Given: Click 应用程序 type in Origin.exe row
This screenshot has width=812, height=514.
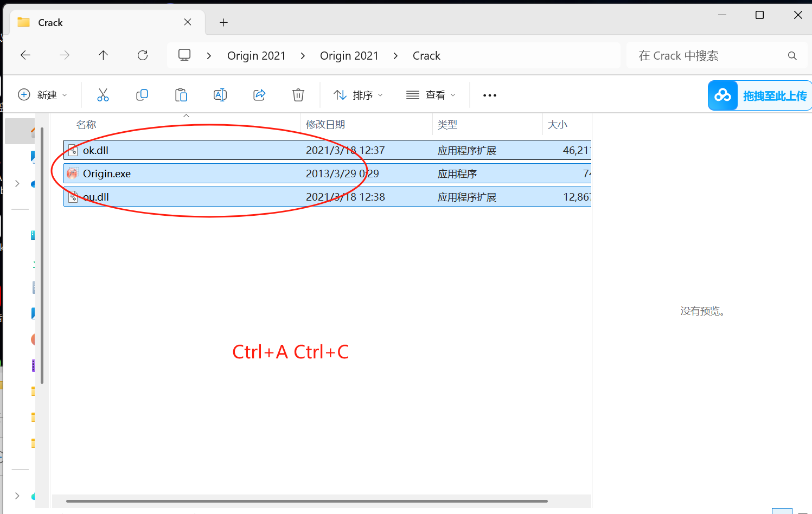Looking at the screenshot, I should click(457, 174).
